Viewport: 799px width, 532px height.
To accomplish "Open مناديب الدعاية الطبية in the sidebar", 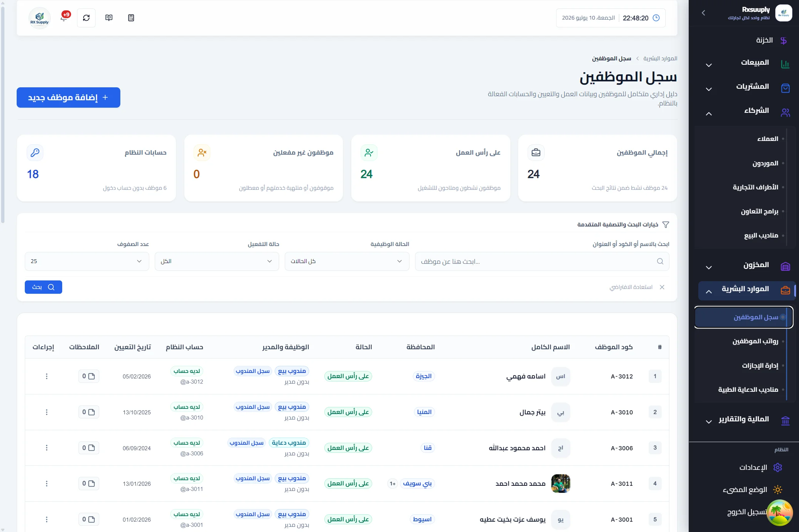I will pyautogui.click(x=748, y=390).
